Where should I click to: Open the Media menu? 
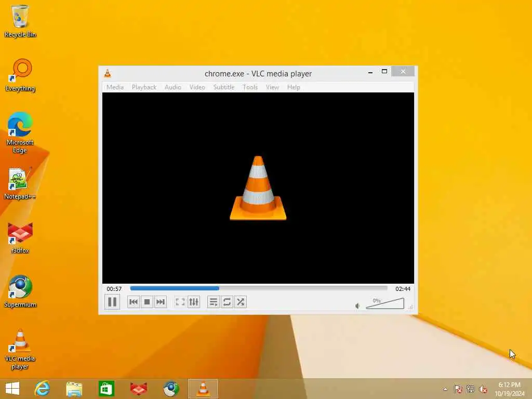click(x=115, y=87)
